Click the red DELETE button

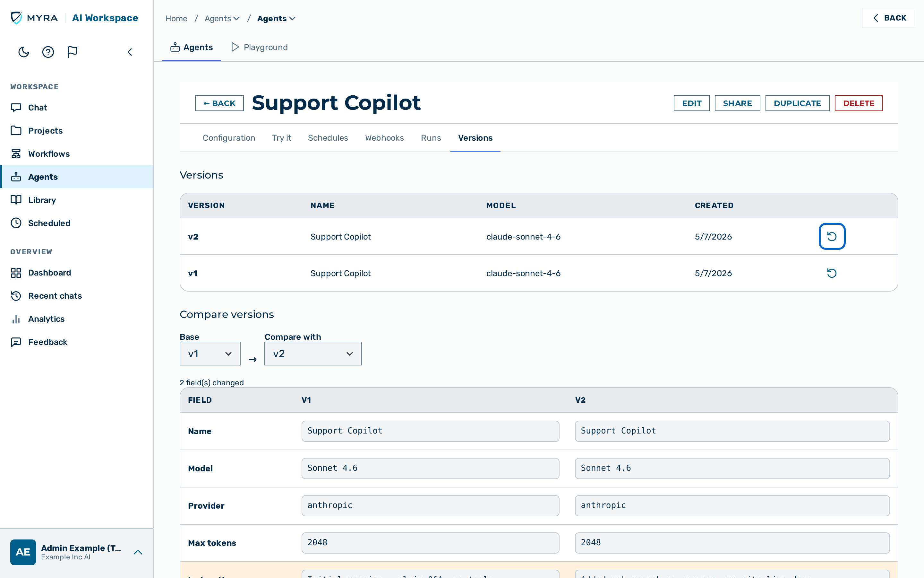pos(859,103)
